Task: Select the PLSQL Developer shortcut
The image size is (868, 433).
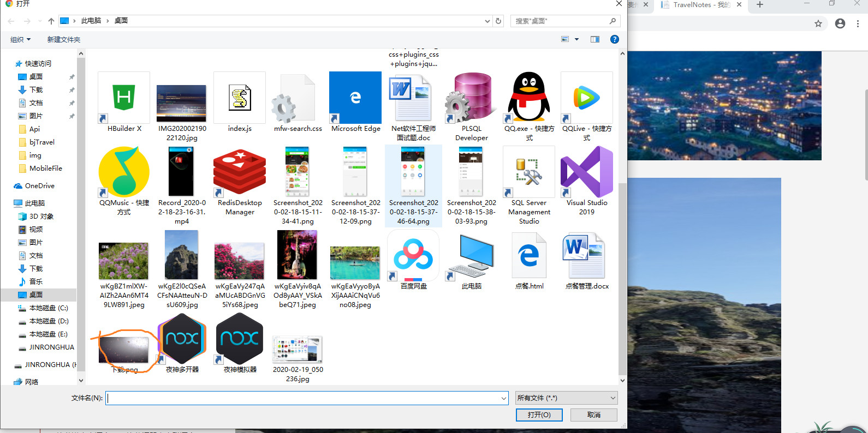Action: 471,98
